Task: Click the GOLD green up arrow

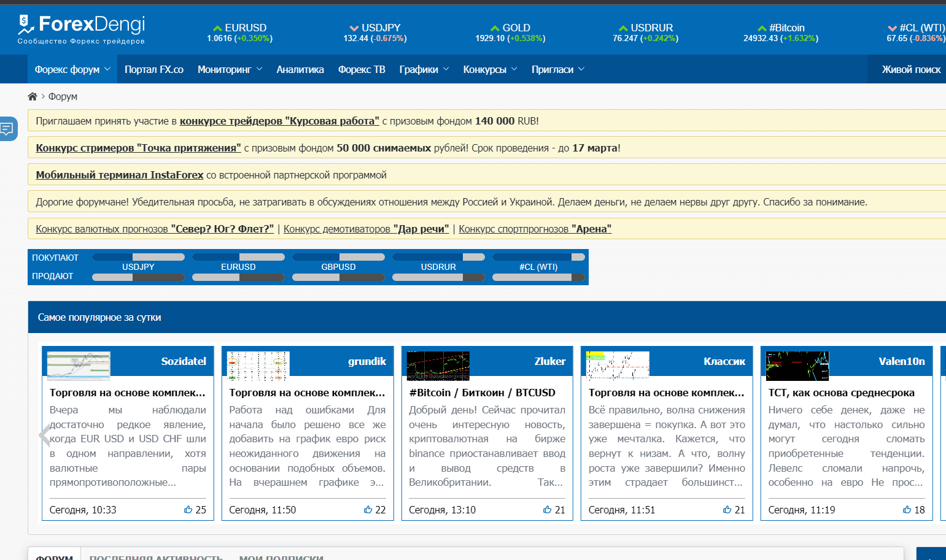Action: coord(495,28)
